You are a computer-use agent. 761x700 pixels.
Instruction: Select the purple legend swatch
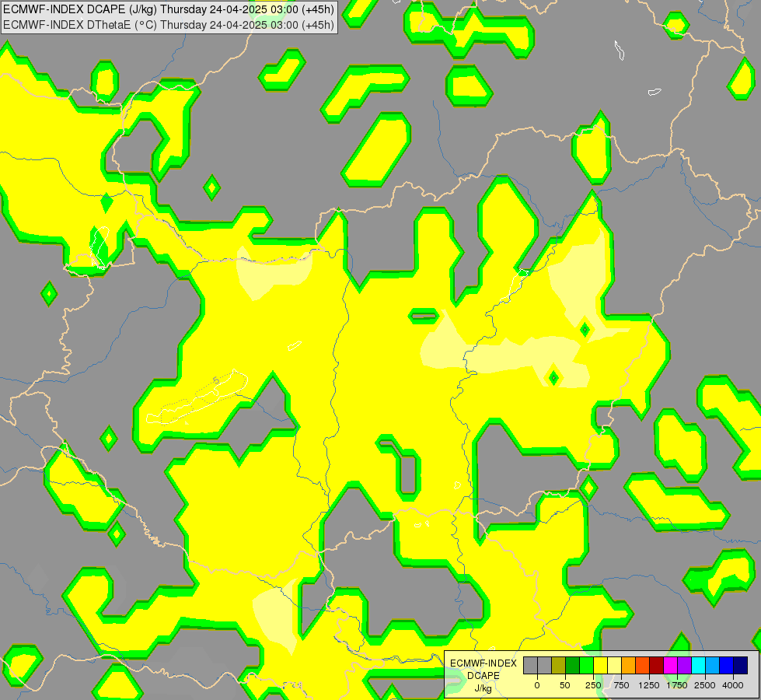684,665
